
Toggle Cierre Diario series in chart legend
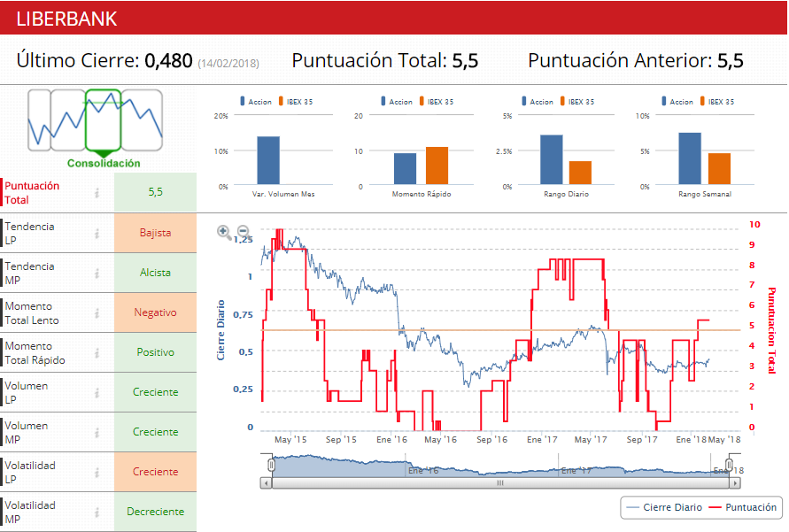665,507
